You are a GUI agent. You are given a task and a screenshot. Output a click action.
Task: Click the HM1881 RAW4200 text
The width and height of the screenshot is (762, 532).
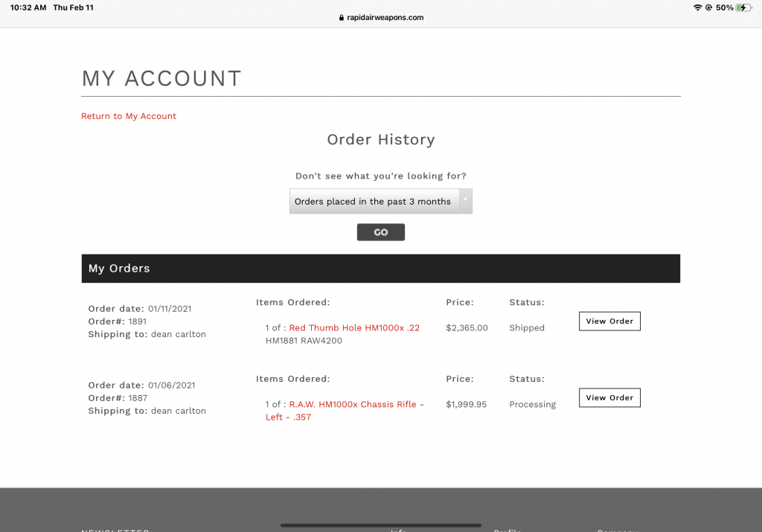click(x=304, y=341)
